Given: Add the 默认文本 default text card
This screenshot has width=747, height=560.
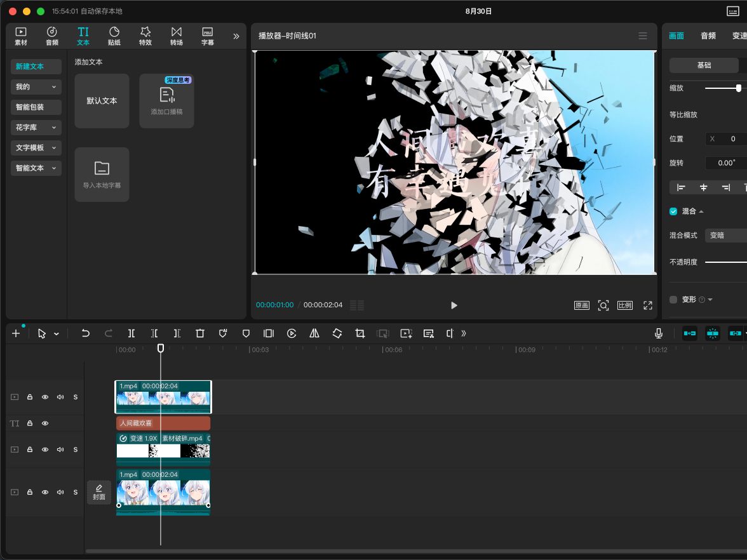Looking at the screenshot, I should [102, 100].
